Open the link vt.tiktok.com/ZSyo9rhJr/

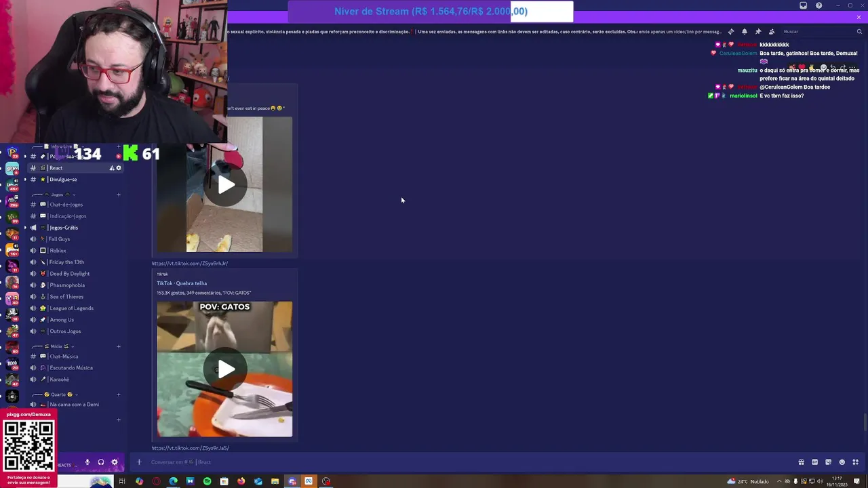pyautogui.click(x=189, y=263)
